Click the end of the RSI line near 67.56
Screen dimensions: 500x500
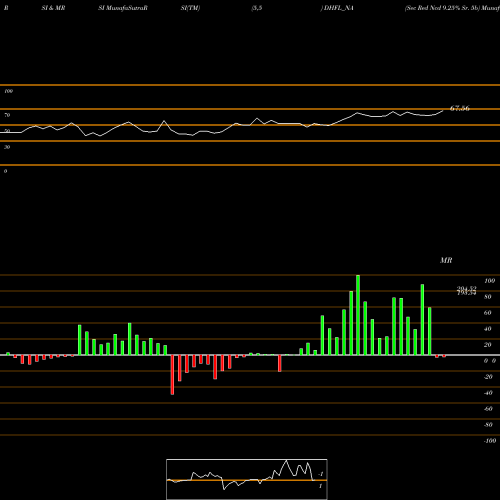(x=443, y=110)
